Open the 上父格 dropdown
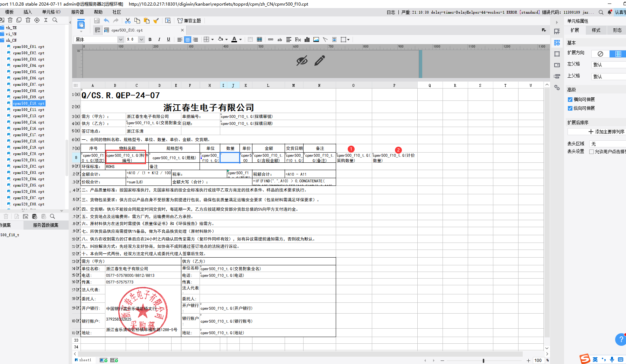The width and height of the screenshot is (626, 364). [x=608, y=76]
